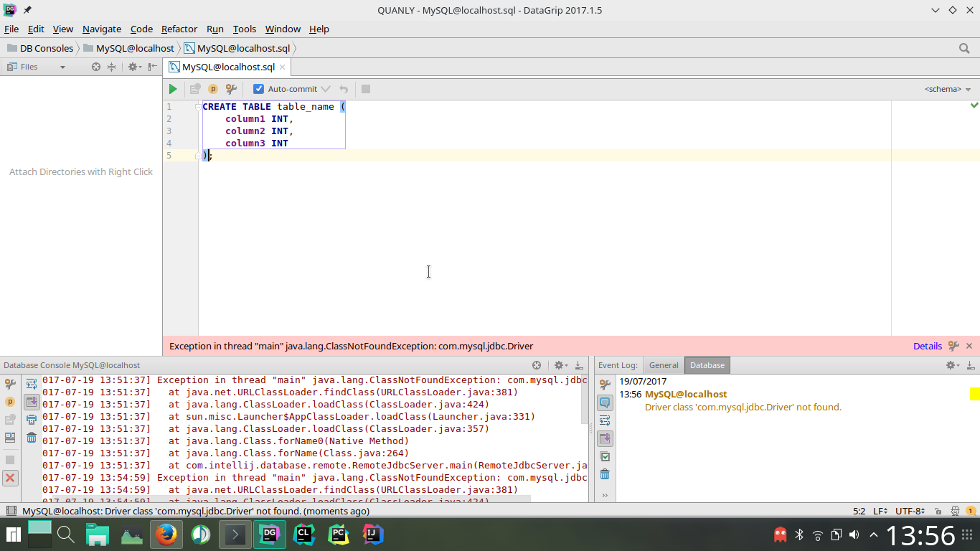Screen dimensions: 980x551
Task: Open the Auto-commit mode dropdown arrow
Action: [326, 89]
